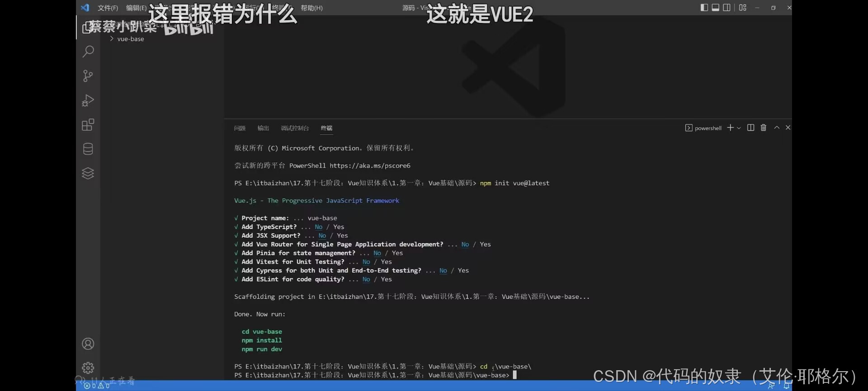Toggle the primary side bar layout icon
This screenshot has height=391, width=868.
coord(704,8)
